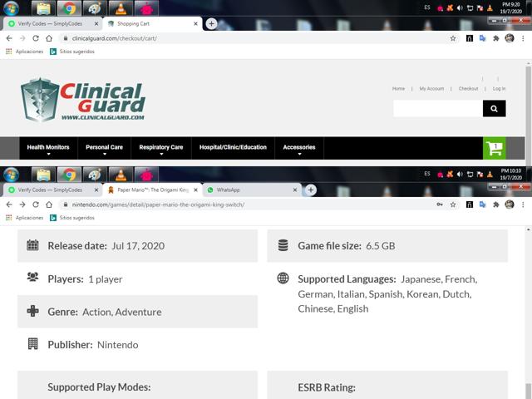Reload the clinicalguard.com page
This screenshot has height=399, width=532.
point(36,38)
